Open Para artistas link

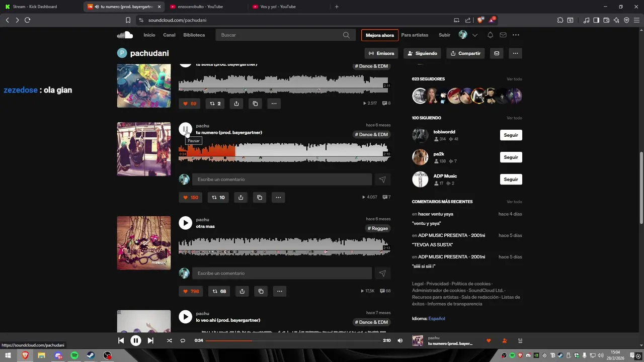[415, 35]
